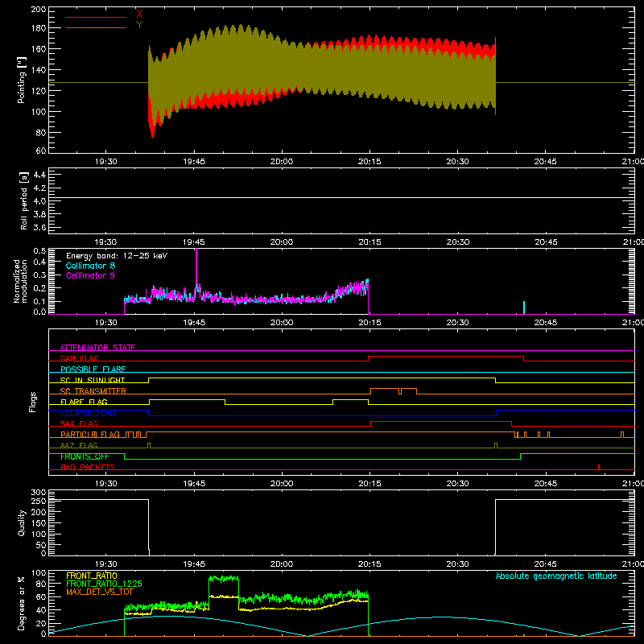644x644 pixels.
Task: Click the 'Pointing' y-axis title
Action: (x=22, y=80)
